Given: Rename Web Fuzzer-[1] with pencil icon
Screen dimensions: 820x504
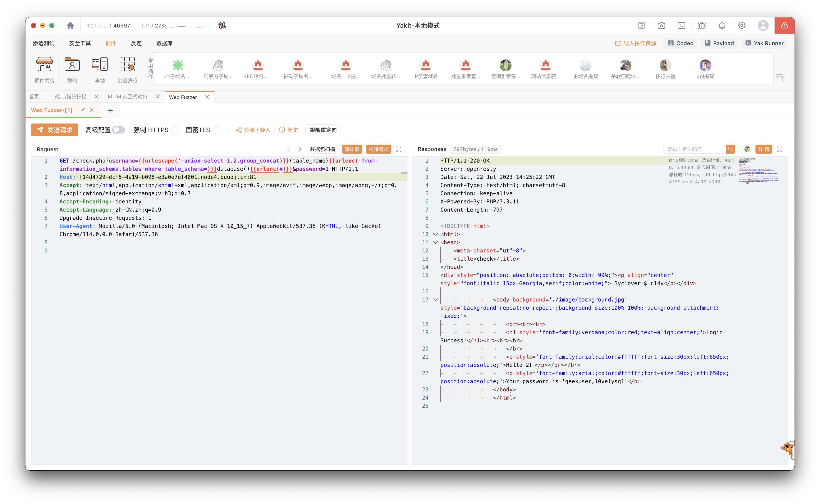Looking at the screenshot, I should point(83,110).
